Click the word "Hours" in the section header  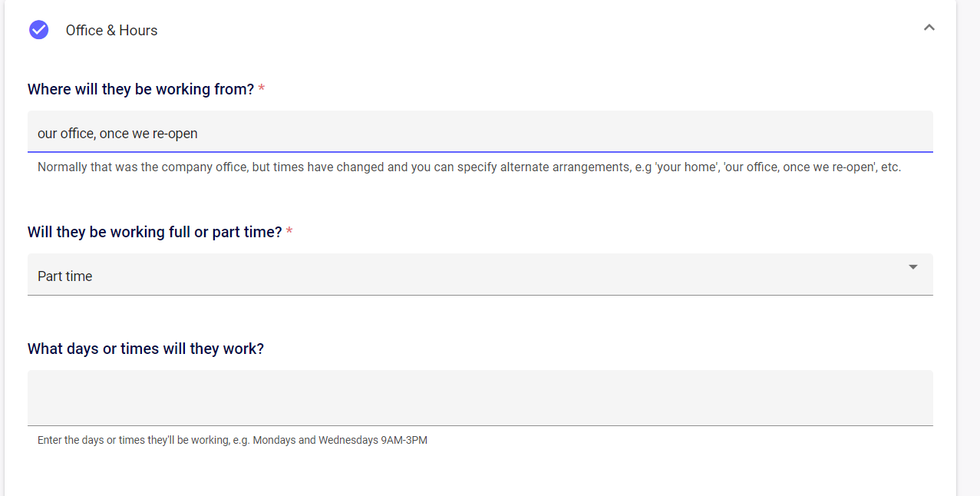tap(138, 30)
